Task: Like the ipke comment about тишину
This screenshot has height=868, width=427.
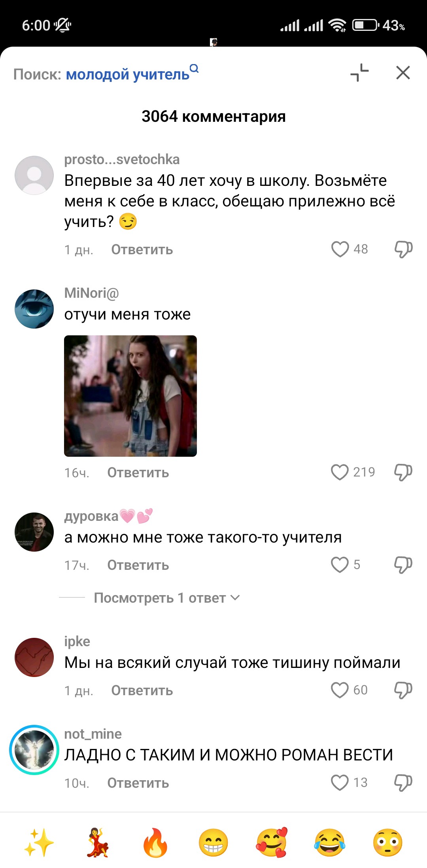Action: (340, 690)
